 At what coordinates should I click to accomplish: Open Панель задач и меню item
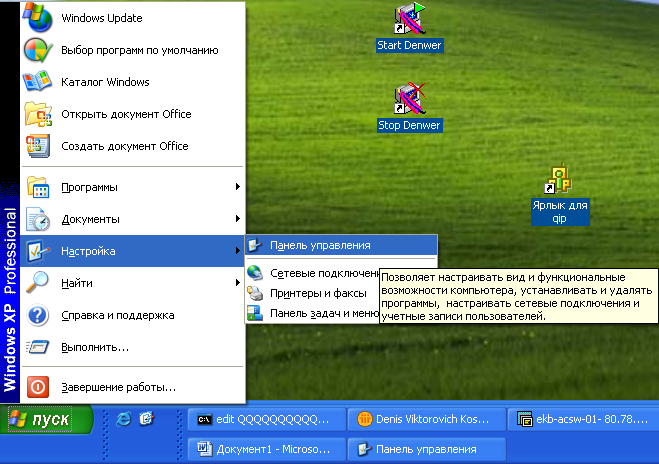(x=313, y=313)
